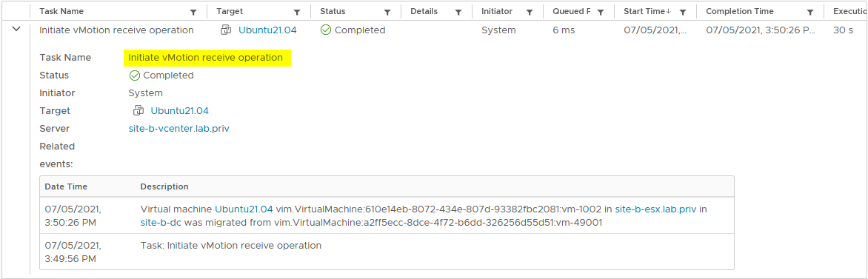Viewport: 868px width, 279px height.
Task: Open the Target column filter icon
Action: click(297, 12)
